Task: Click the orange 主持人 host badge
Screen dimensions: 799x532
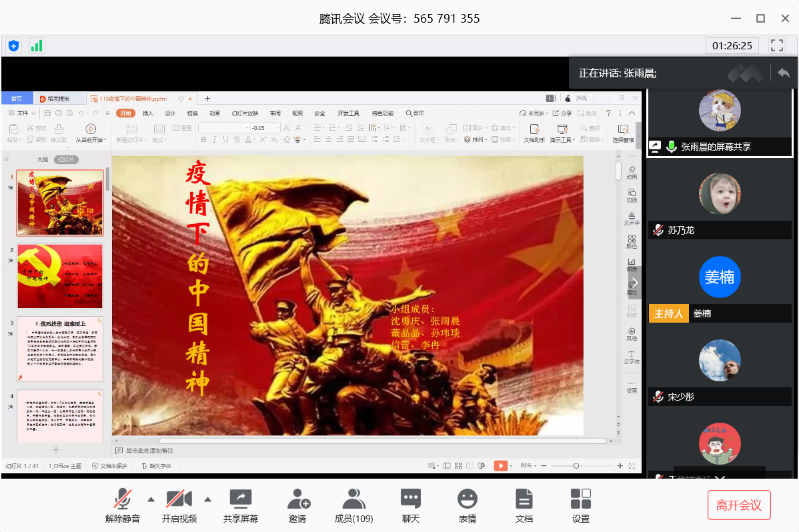Action: coord(668,313)
